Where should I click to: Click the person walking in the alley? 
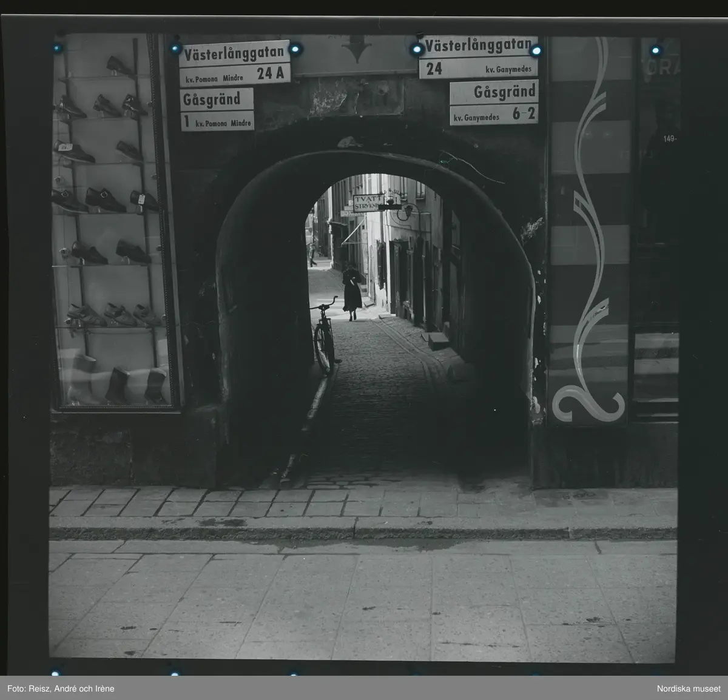coord(352,291)
